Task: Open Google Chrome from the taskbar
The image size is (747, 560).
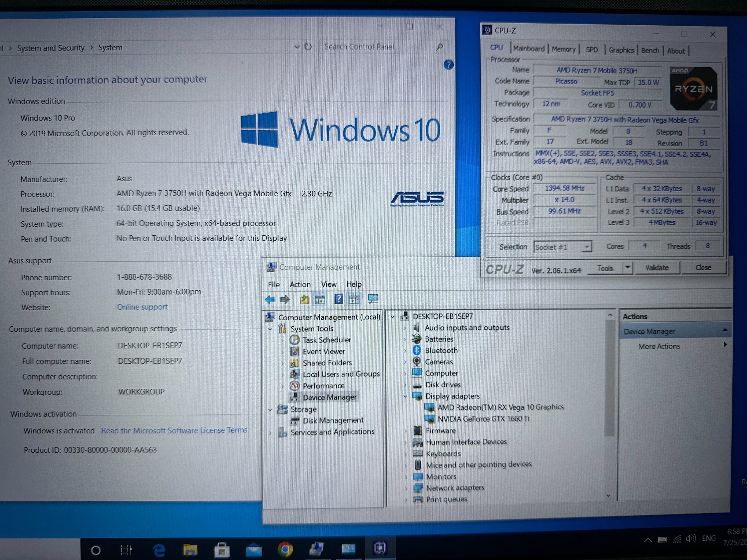Action: 285,549
